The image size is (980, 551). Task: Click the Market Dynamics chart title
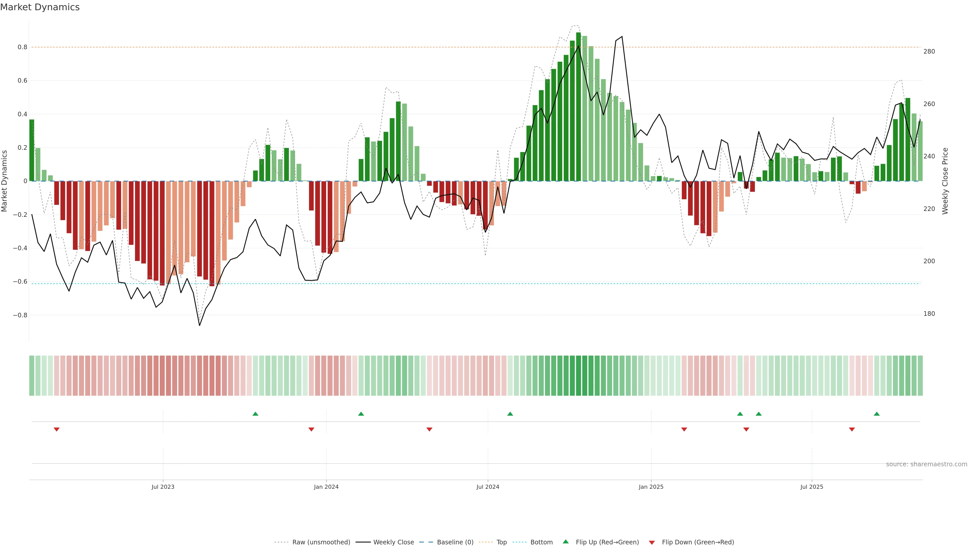coord(40,7)
